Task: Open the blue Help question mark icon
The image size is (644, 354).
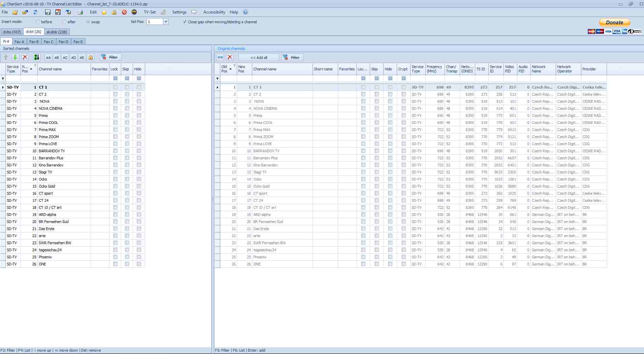Action: (x=246, y=12)
